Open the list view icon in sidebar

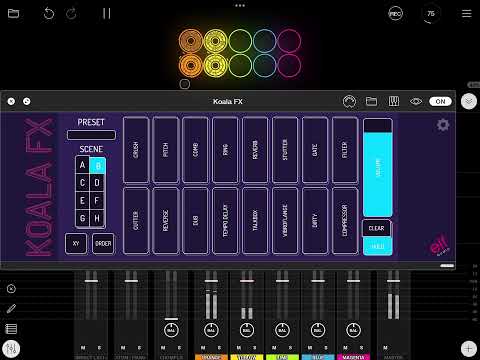11,329
